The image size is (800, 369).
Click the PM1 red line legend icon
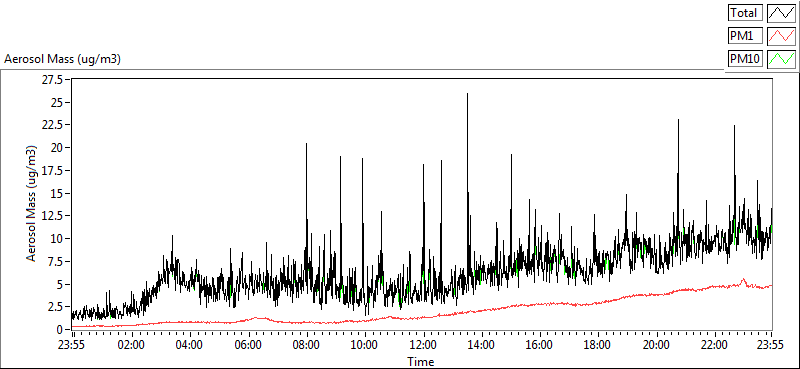(781, 36)
